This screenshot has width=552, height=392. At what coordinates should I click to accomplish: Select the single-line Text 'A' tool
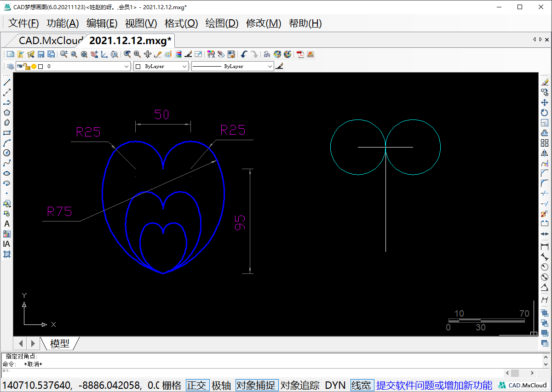[x=7, y=224]
